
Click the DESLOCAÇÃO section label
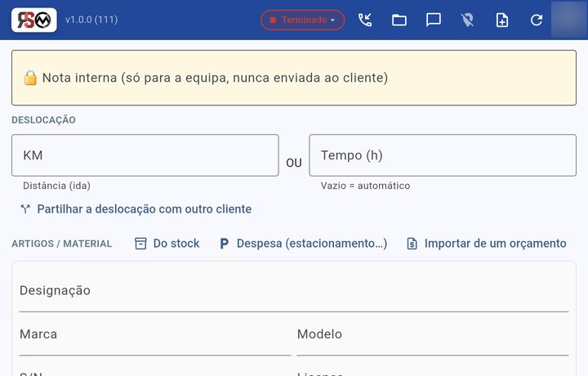(x=43, y=120)
